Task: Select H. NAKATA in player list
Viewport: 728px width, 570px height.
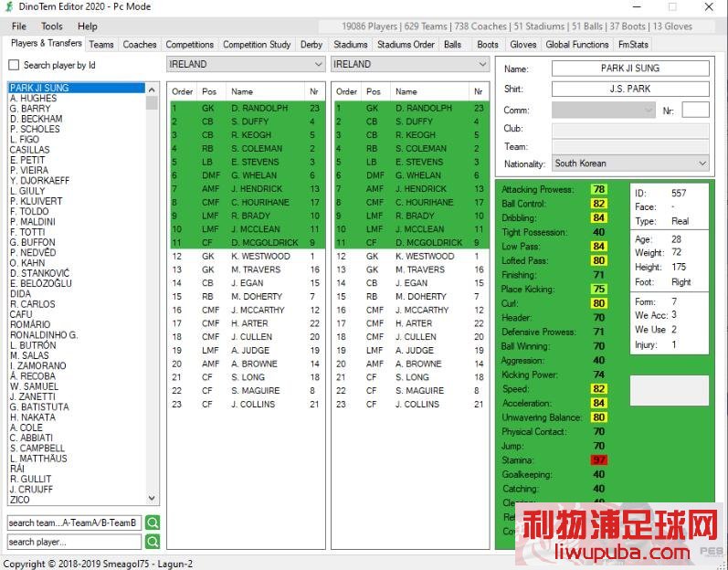Action: coord(33,417)
